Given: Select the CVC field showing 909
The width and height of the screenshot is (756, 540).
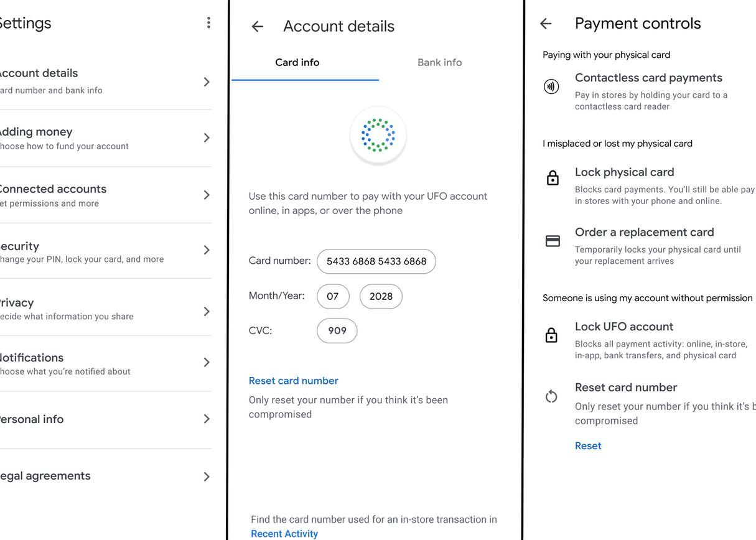Looking at the screenshot, I should [x=337, y=330].
